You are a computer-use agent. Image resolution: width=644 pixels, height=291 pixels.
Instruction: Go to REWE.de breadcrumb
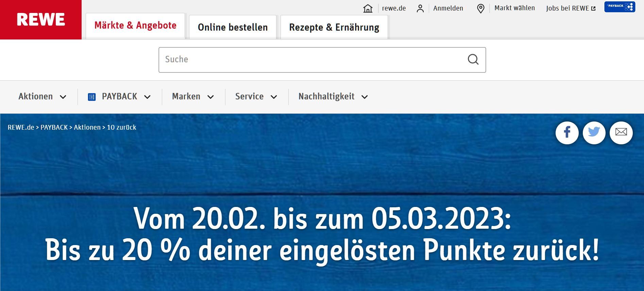tap(21, 127)
